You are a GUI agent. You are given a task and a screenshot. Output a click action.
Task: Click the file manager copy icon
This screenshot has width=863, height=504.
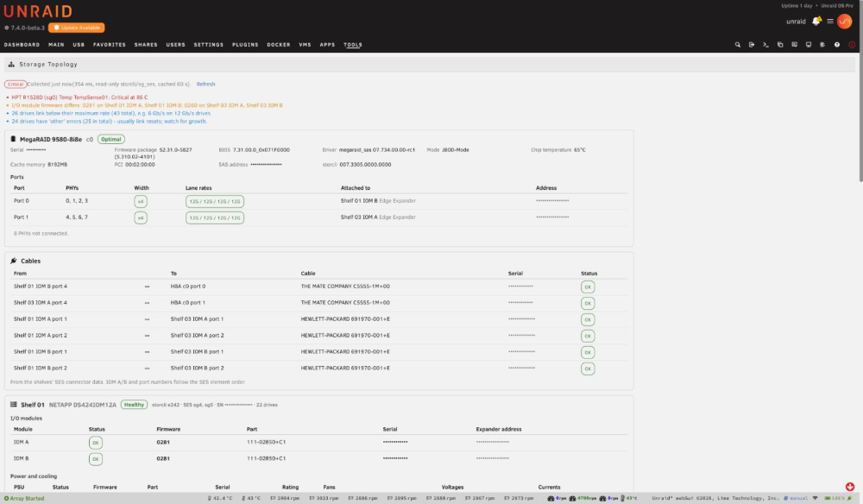(x=780, y=45)
